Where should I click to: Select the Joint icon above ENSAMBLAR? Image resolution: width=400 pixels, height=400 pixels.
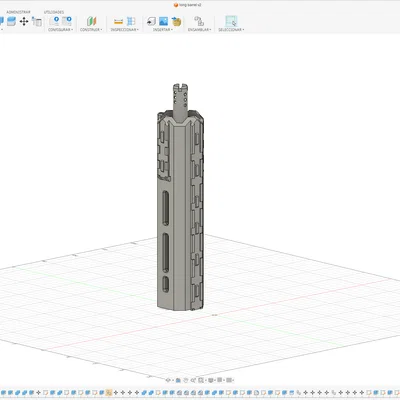click(199, 21)
